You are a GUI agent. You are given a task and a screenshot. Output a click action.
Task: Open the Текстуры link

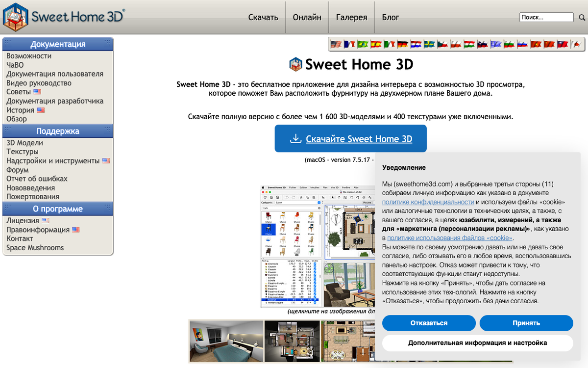coord(23,152)
